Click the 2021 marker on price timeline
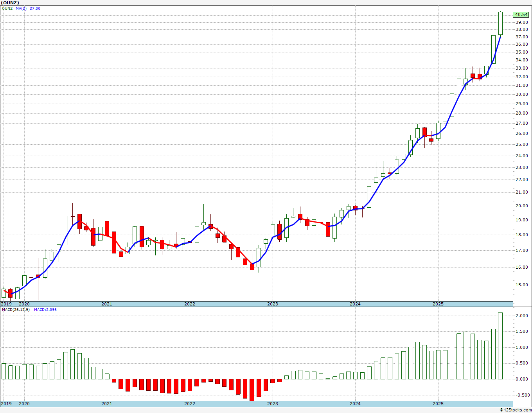The image size is (532, 413). tap(107, 304)
